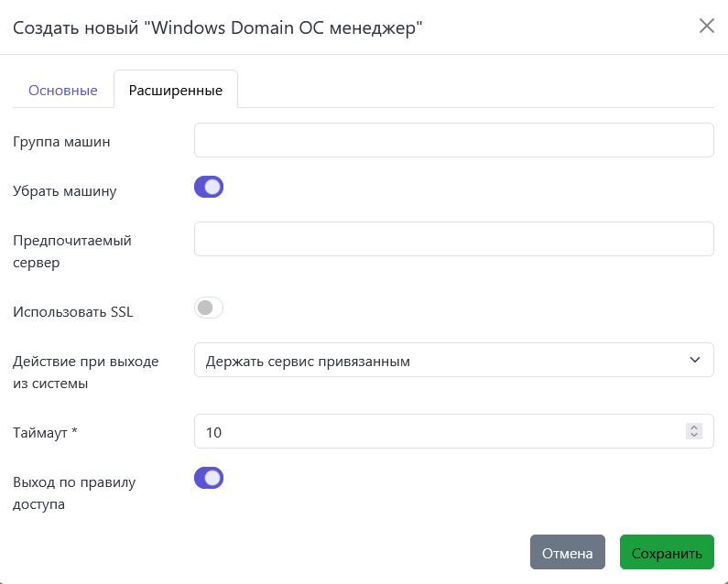Click the Предпочитаемый сервер label
The height and width of the screenshot is (584, 728).
[73, 251]
